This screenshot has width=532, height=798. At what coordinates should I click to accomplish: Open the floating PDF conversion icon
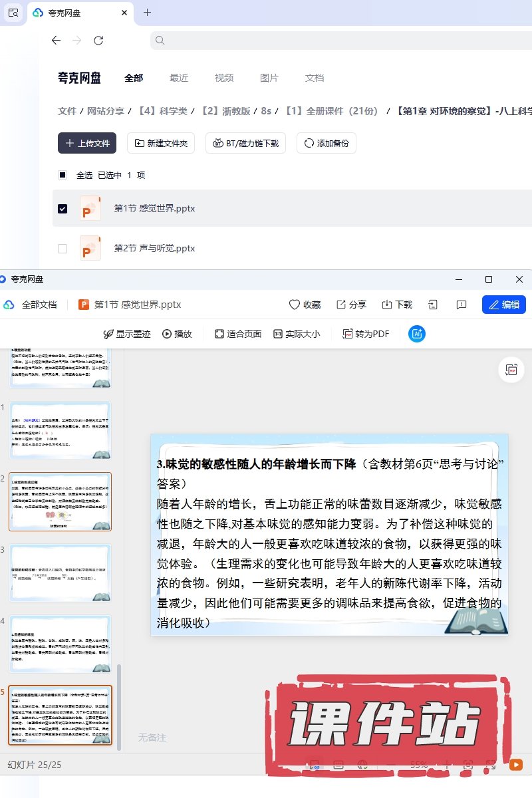click(511, 370)
